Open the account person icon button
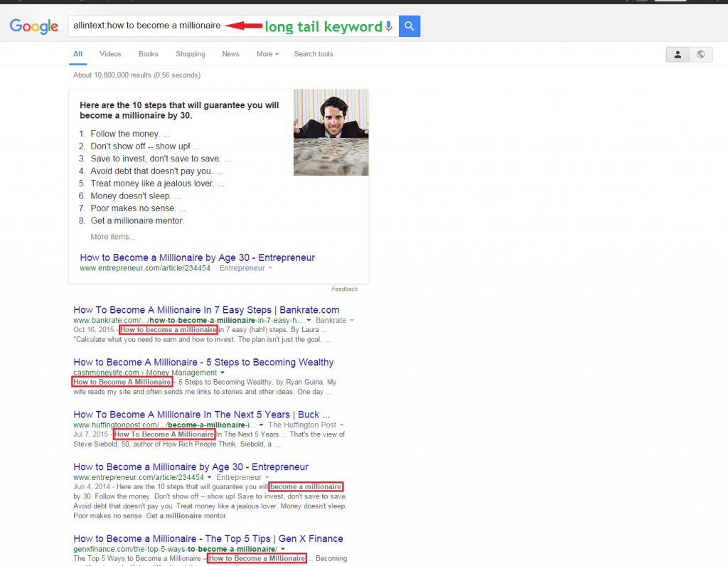 point(678,54)
